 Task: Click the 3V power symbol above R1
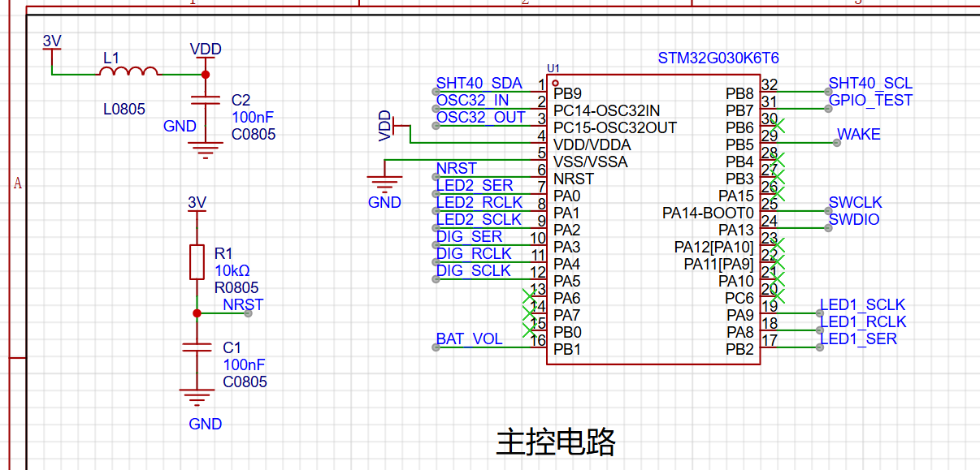click(197, 209)
